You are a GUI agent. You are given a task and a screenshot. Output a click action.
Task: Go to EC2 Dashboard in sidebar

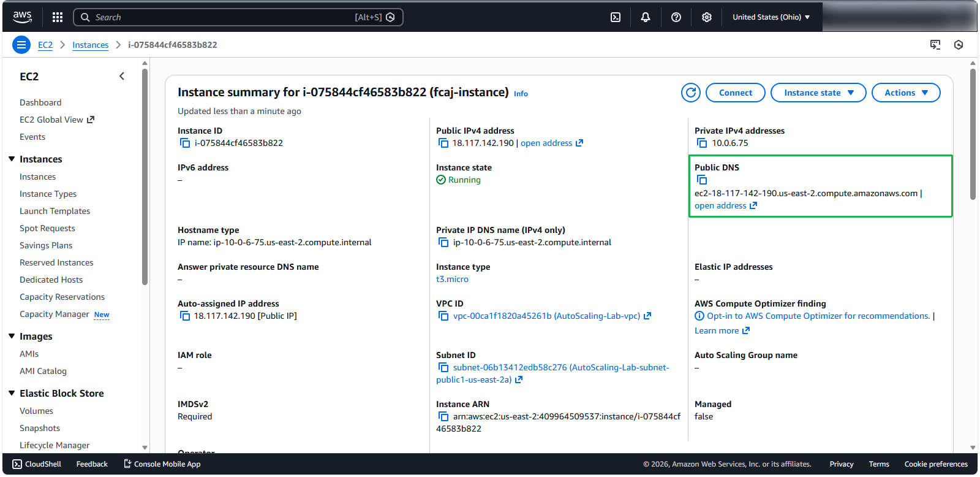coord(40,102)
